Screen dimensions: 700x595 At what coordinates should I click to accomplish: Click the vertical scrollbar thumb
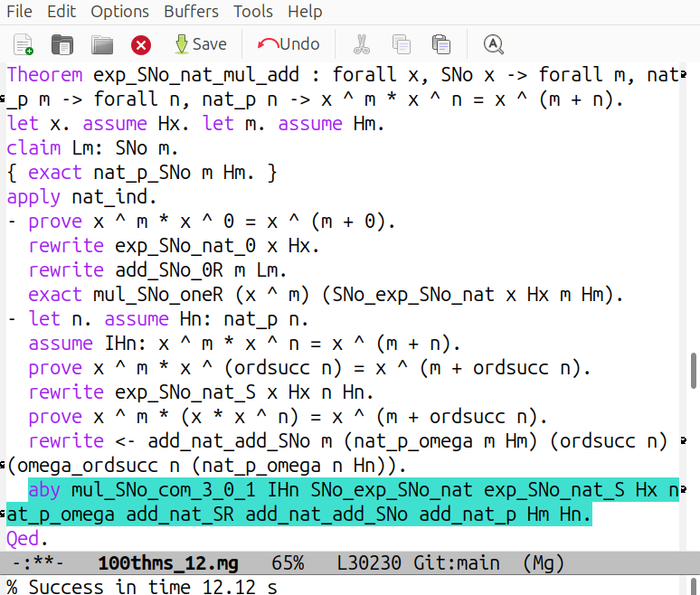tap(693, 369)
